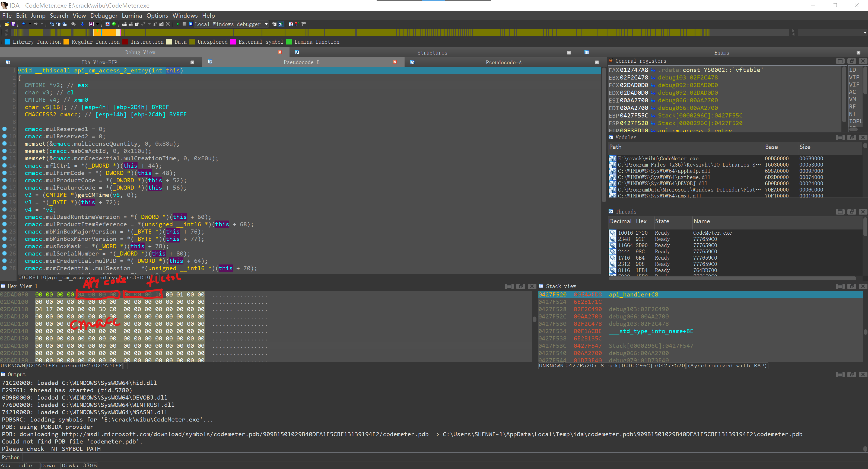Click the Python console button
The image size is (868, 469).
point(11,457)
